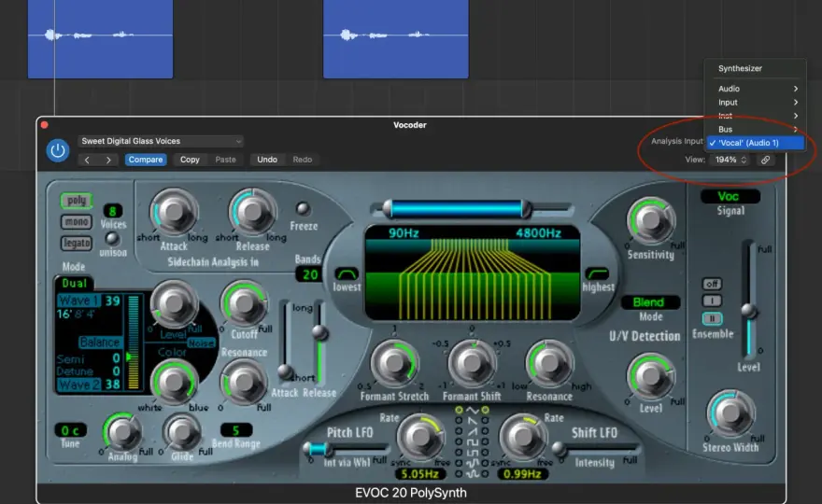The width and height of the screenshot is (822, 504).
Task: Click the Bend Range 5 field
Action: pos(236,430)
